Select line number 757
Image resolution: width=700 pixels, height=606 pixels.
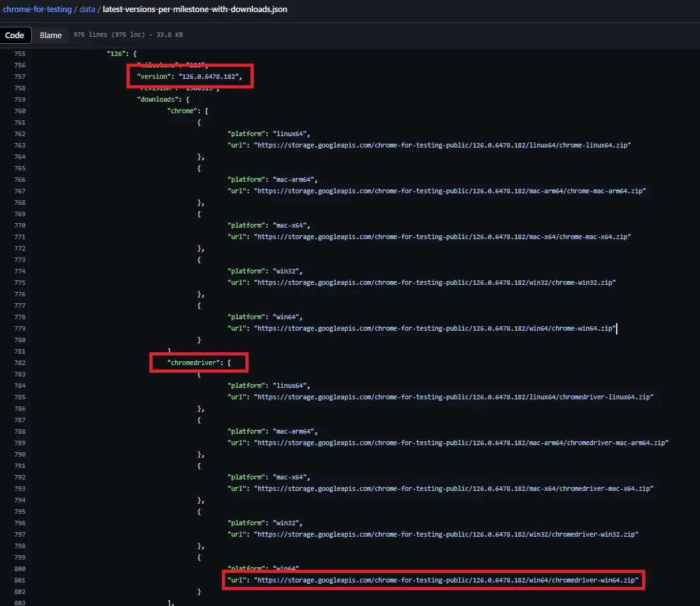[x=20, y=76]
